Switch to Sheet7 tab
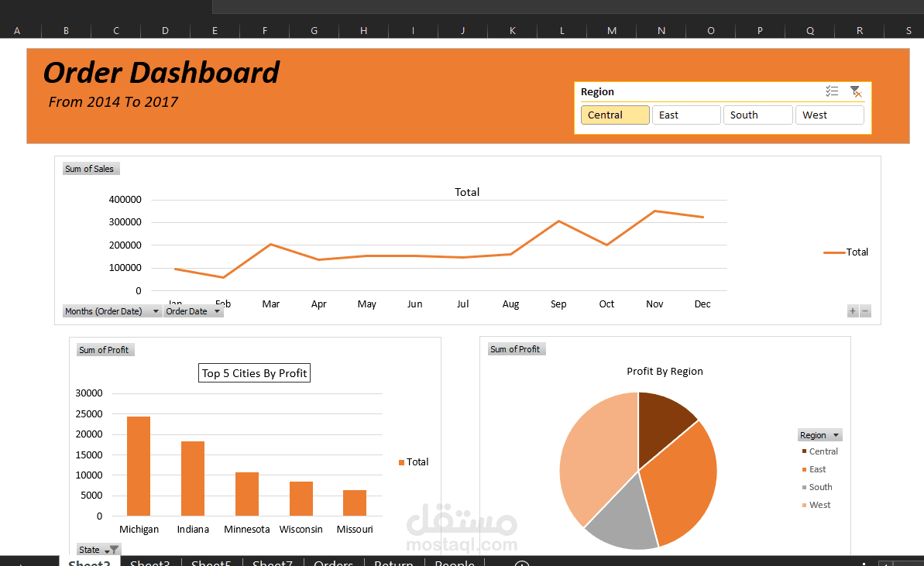924x566 pixels. [x=273, y=562]
